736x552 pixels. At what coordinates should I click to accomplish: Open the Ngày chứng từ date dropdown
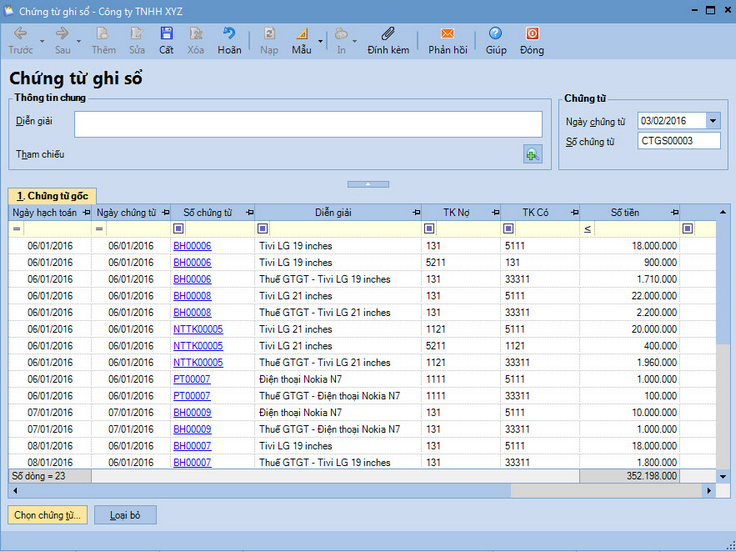tap(713, 121)
